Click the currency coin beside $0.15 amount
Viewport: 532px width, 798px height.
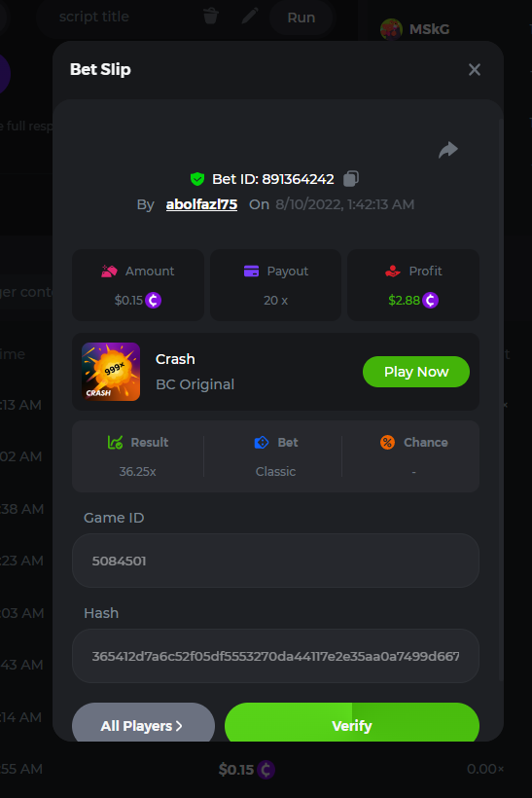coord(153,301)
